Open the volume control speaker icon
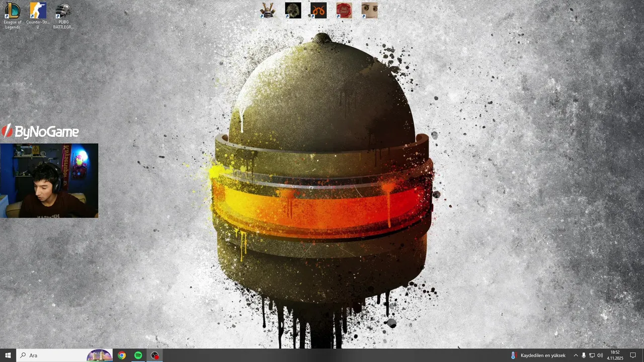Screen dimensions: 644x362 pyautogui.click(x=600, y=355)
